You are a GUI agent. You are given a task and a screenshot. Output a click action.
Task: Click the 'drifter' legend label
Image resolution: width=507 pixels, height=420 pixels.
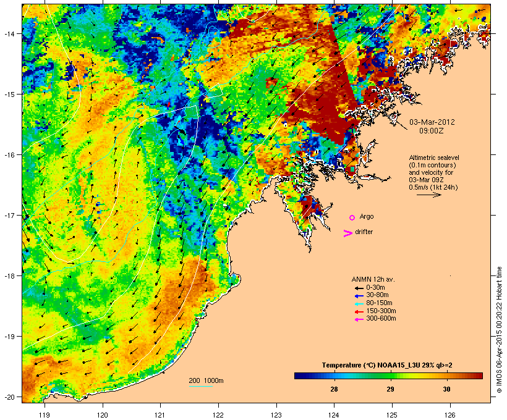tap(364, 232)
